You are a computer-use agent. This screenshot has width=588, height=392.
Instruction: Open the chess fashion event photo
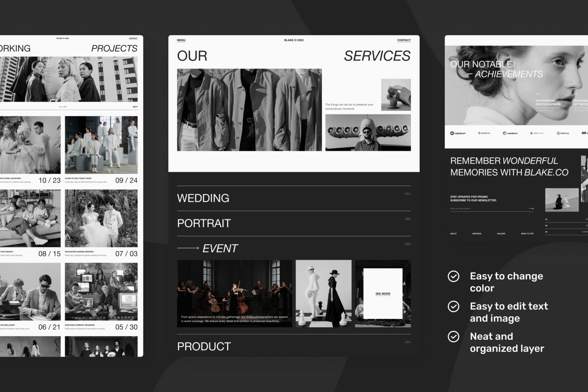click(x=323, y=293)
